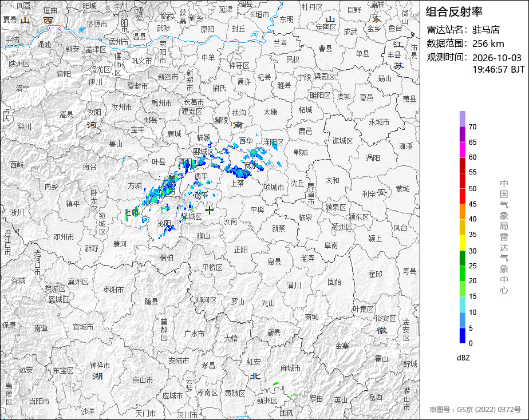The height and width of the screenshot is (420, 529).
Task: Click the '广水市' city label
Action: 194,334
